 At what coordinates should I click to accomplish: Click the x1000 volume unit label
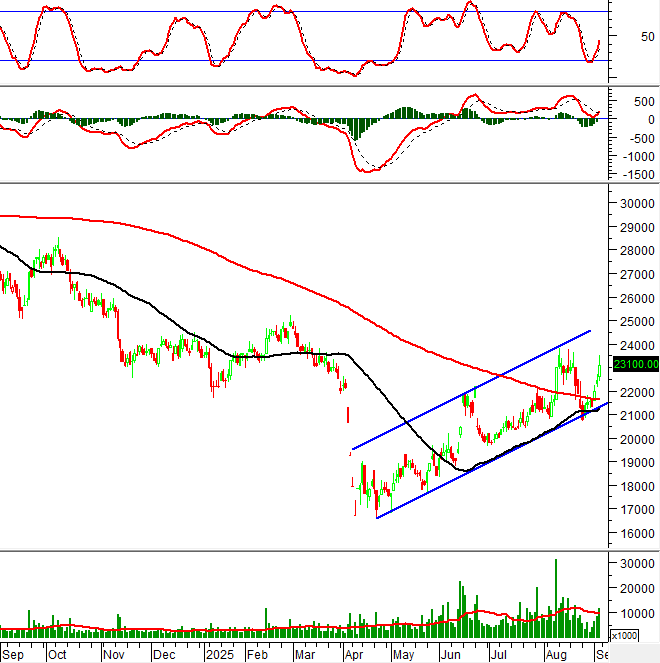point(624,635)
